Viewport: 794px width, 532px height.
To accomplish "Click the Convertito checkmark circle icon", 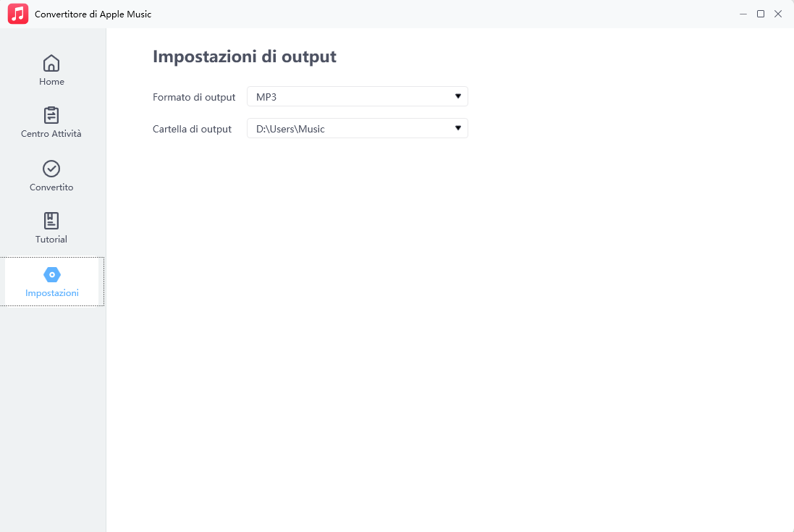I will click(x=51, y=169).
